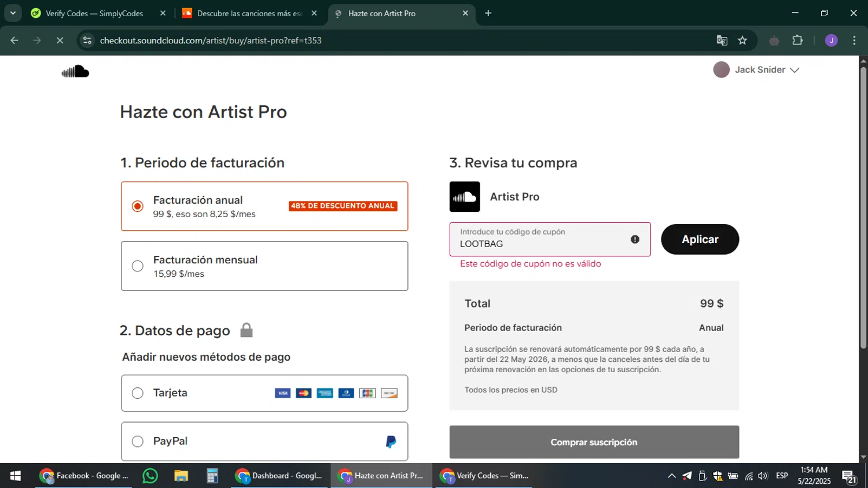Switch to Dashboard - Google Chrome taskbar window
This screenshot has width=868, height=488.
pos(280,476)
